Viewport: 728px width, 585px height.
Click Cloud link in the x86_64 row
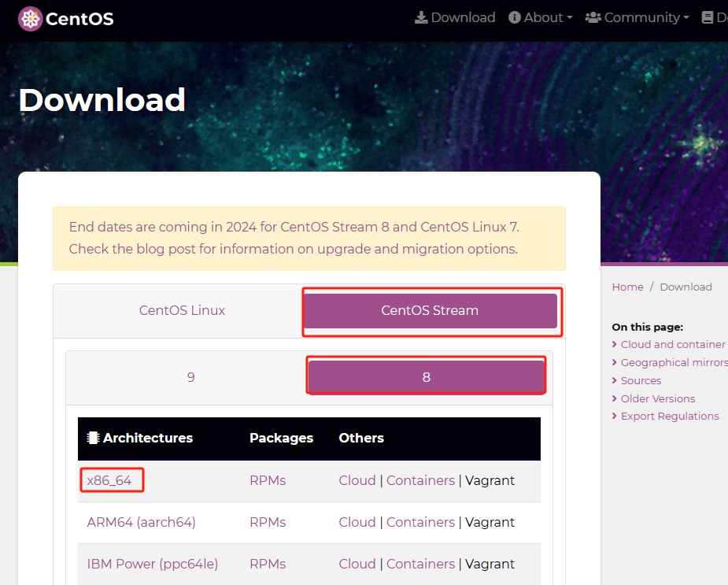[x=357, y=480]
